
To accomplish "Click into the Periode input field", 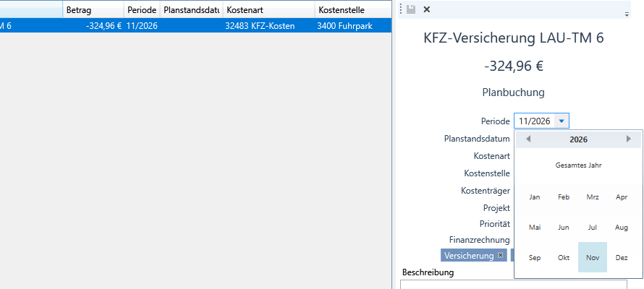I will [x=535, y=121].
